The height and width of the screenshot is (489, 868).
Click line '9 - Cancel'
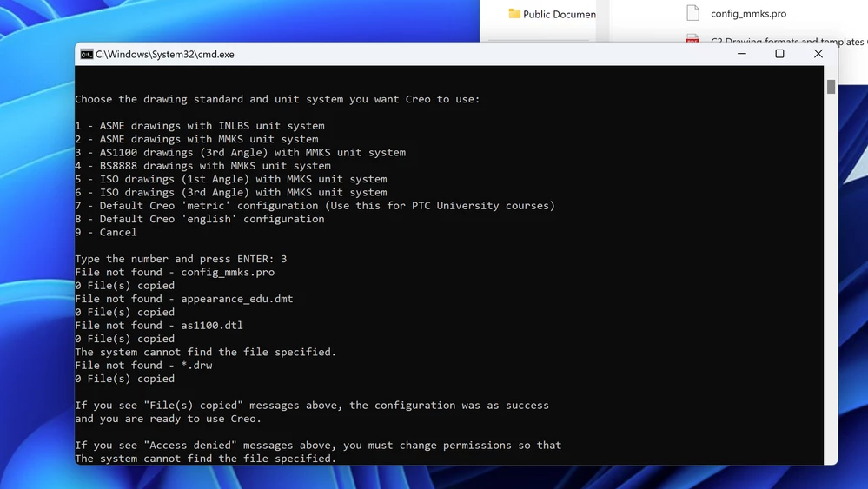coord(106,232)
